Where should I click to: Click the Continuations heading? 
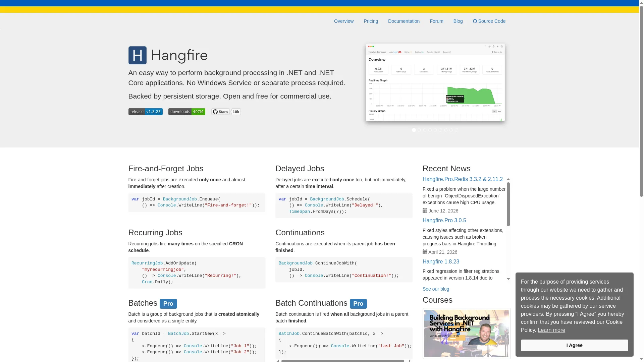click(x=300, y=233)
